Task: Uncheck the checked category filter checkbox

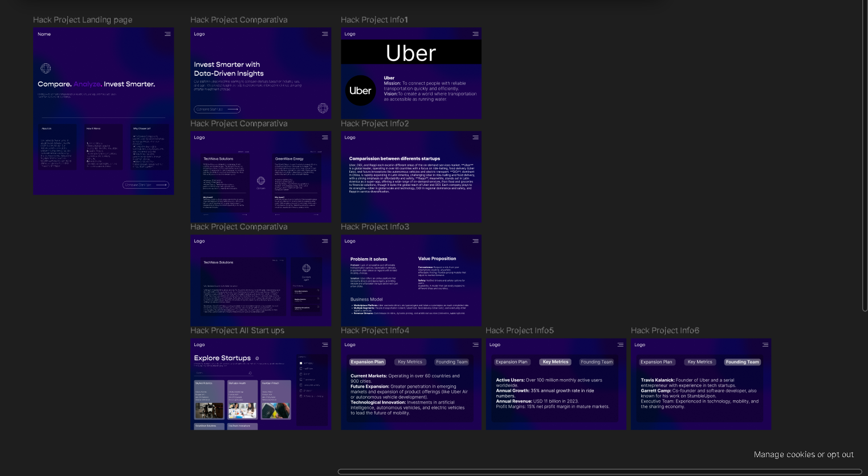Action: coord(301,363)
